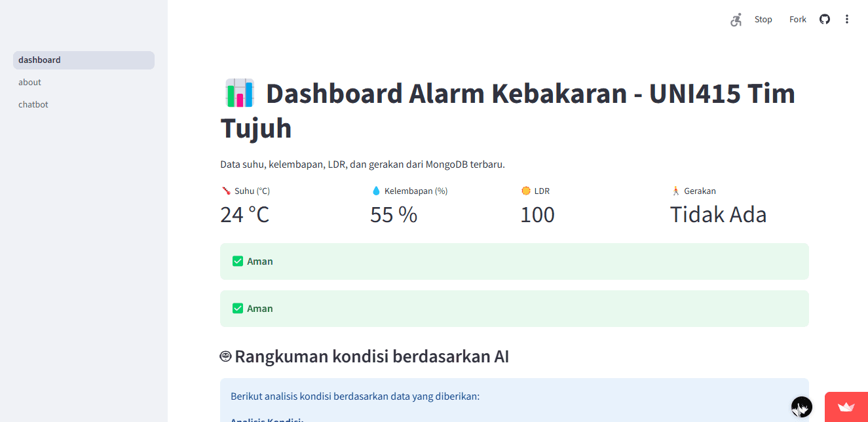Screen dimensions: 868x422
Task: Click the second Aman green checkmark
Action: (238, 309)
